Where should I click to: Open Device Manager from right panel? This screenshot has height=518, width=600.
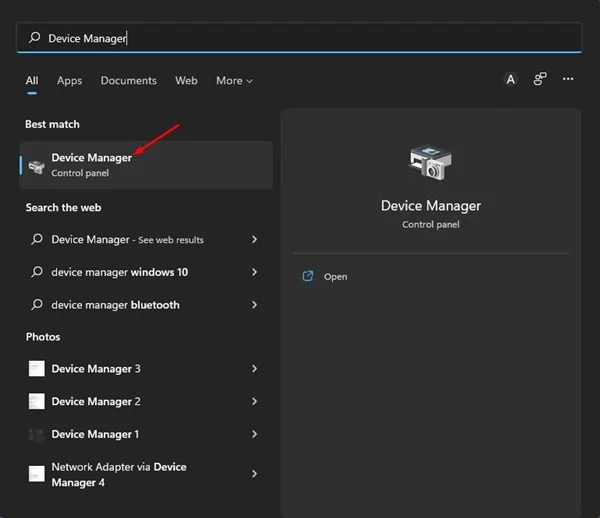click(336, 277)
